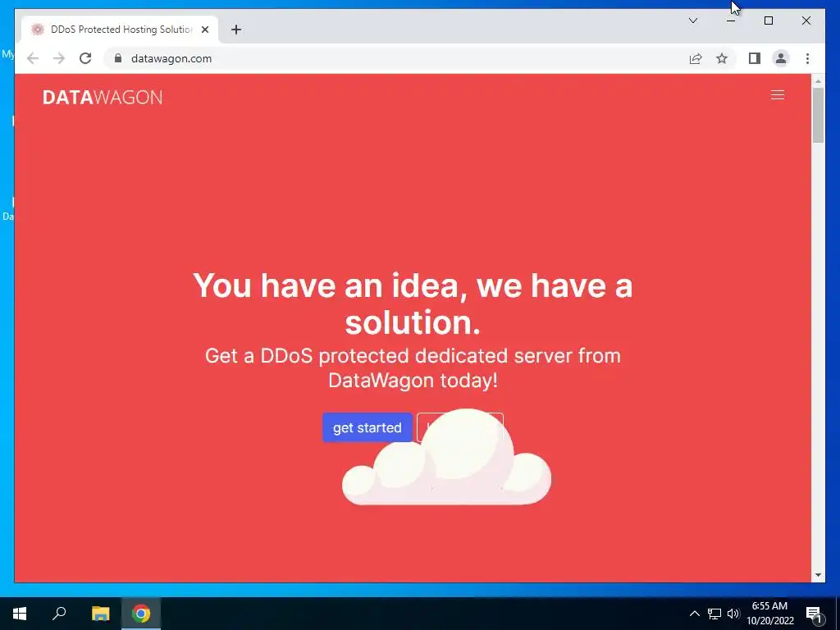Select the DDoS Protected Hosting Solutions tab
This screenshot has width=840, height=630.
click(120, 30)
